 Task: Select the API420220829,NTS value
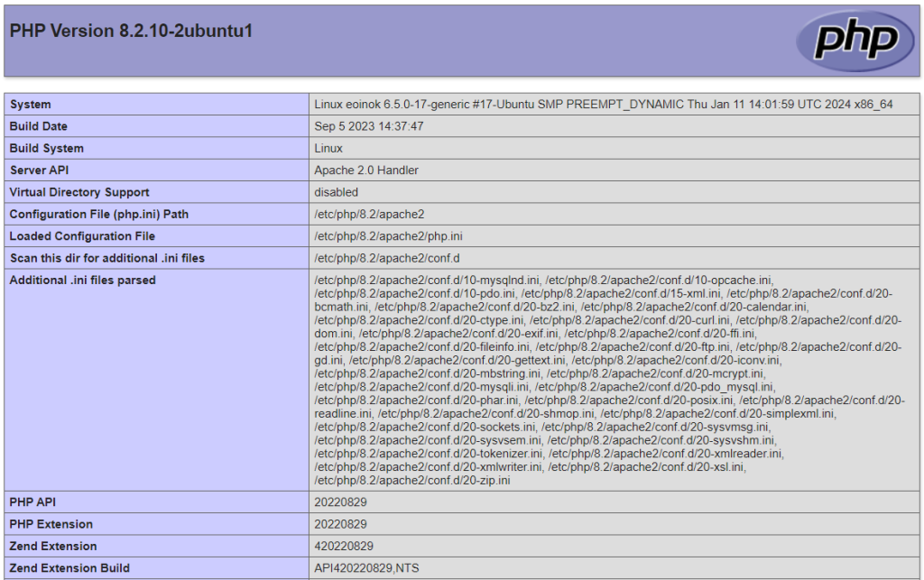click(366, 568)
